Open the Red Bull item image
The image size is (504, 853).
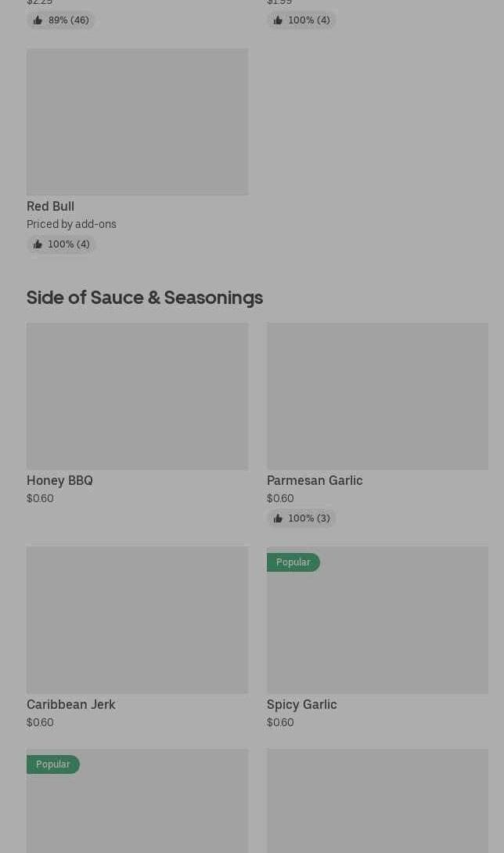click(x=137, y=122)
